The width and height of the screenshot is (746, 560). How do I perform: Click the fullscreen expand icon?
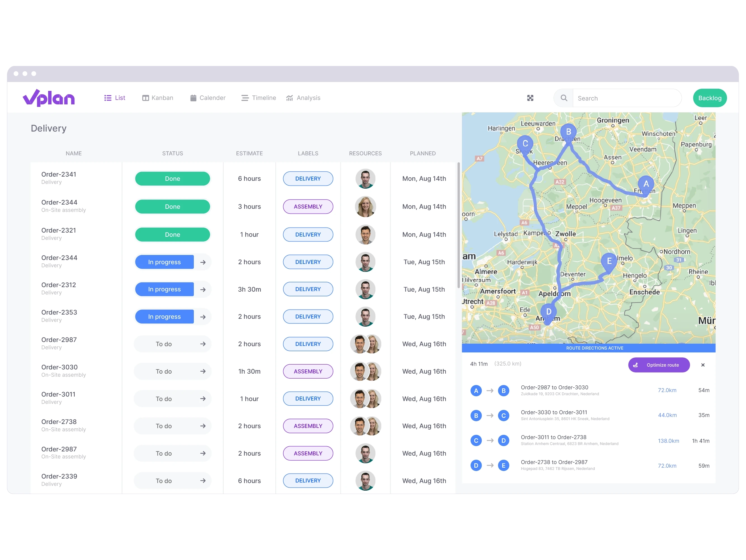530,98
